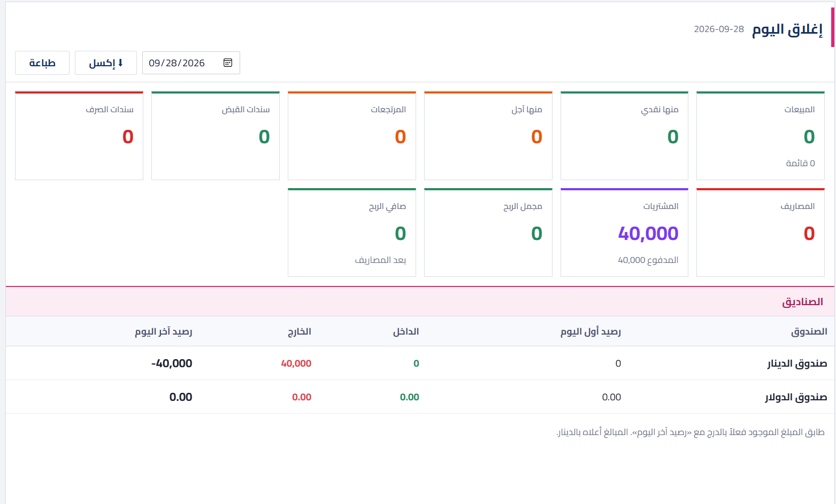Click the طباعة print button

[42, 63]
